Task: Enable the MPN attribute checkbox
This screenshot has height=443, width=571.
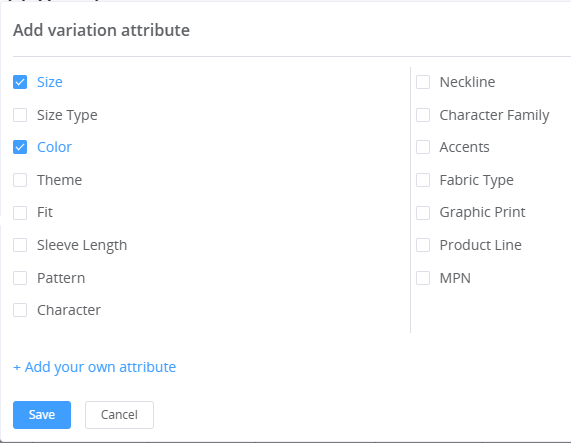Action: (x=423, y=278)
